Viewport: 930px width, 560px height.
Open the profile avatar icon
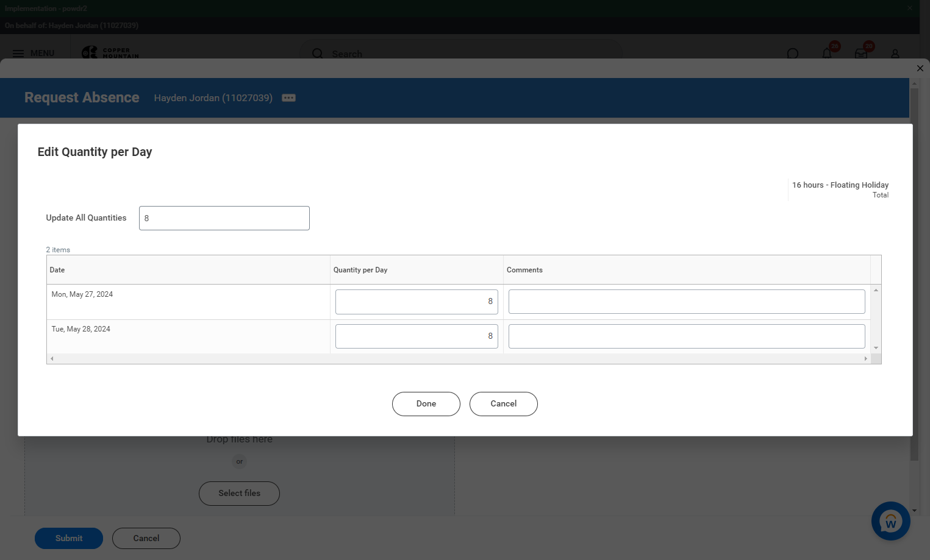coord(895,54)
